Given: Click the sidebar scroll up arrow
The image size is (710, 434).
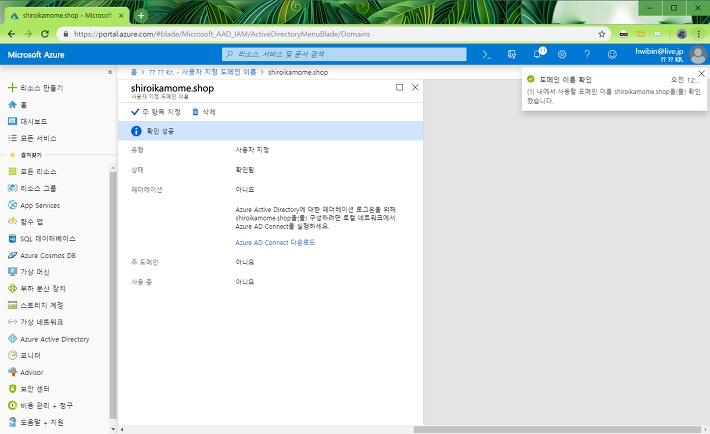Looking at the screenshot, I should (113, 169).
